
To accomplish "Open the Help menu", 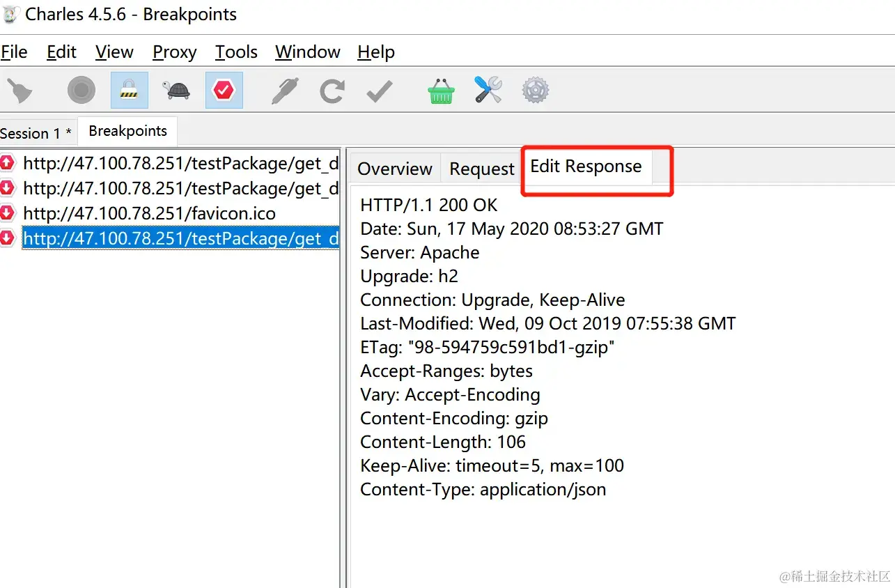I will (376, 52).
